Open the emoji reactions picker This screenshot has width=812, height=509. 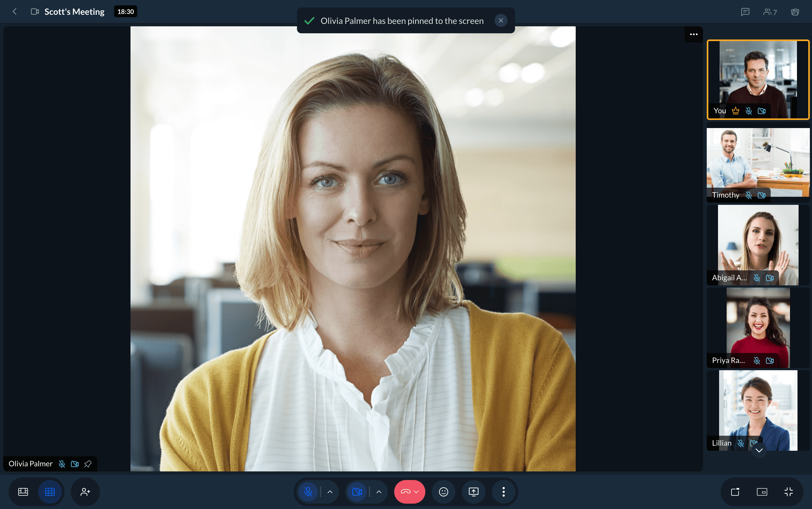[443, 492]
